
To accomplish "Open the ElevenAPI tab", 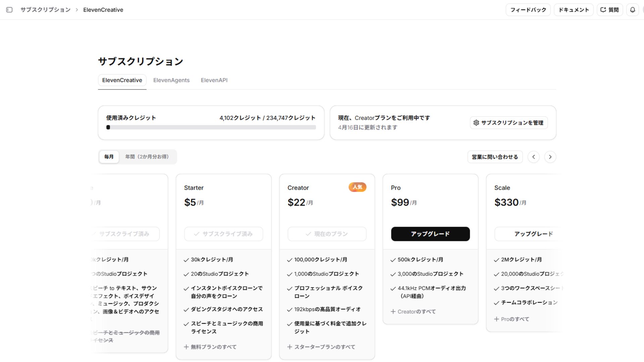I will [214, 80].
